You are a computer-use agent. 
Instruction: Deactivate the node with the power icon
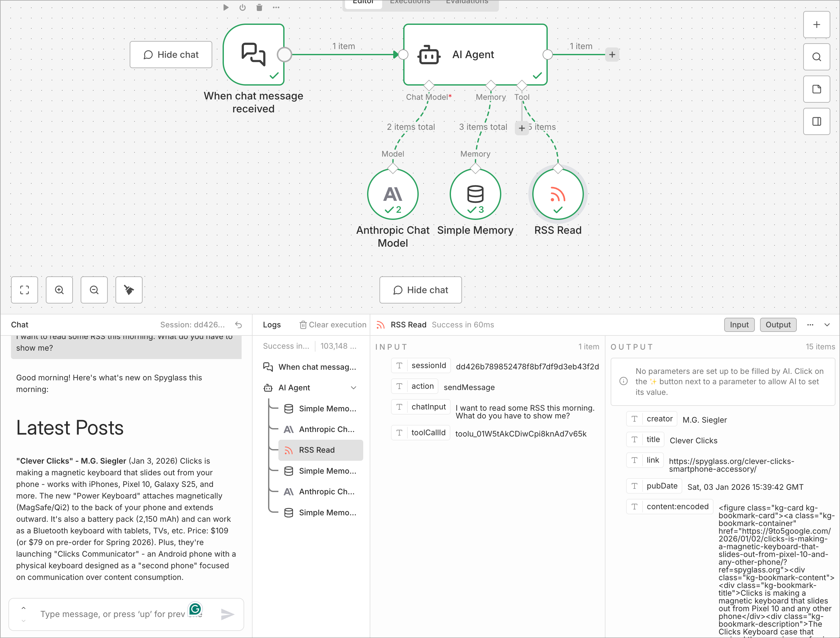point(242,7)
